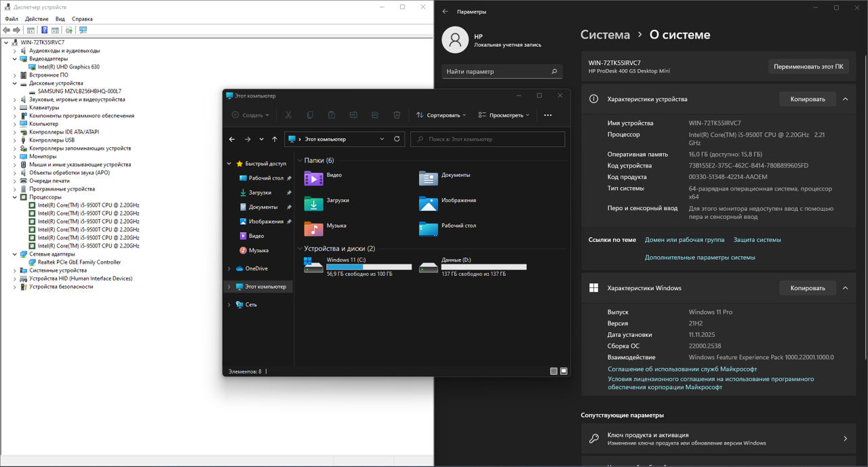
Task: Expand the Аудиовходы и аудиовыходы node
Action: point(15,51)
